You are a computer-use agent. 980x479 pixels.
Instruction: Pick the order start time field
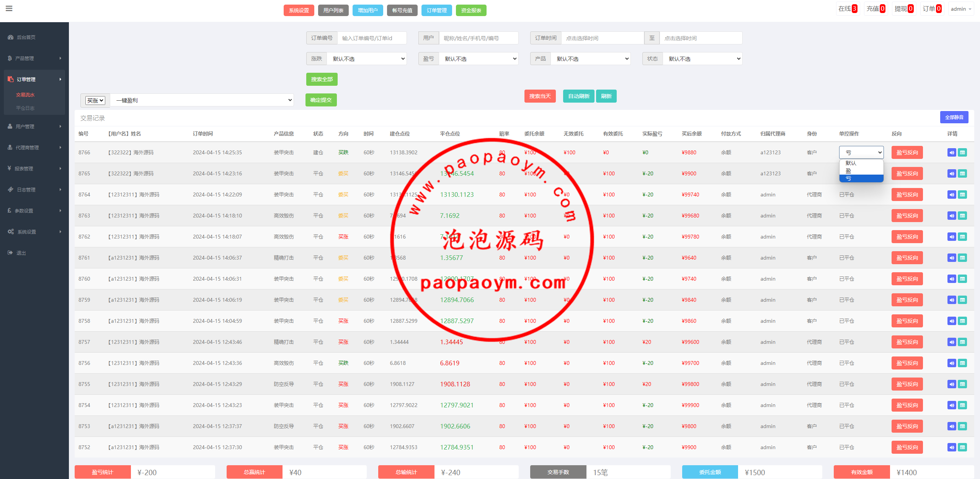click(x=603, y=38)
